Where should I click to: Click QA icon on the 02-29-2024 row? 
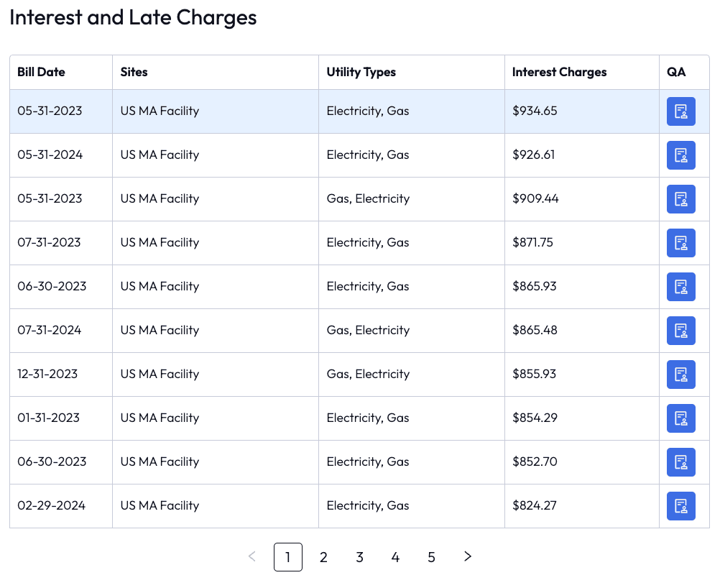pos(681,505)
